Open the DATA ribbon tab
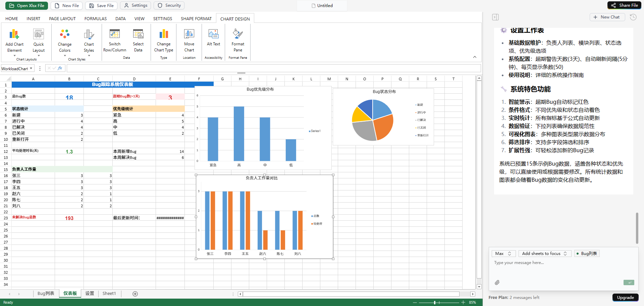Viewport: 644px width, 306px height. point(120,19)
